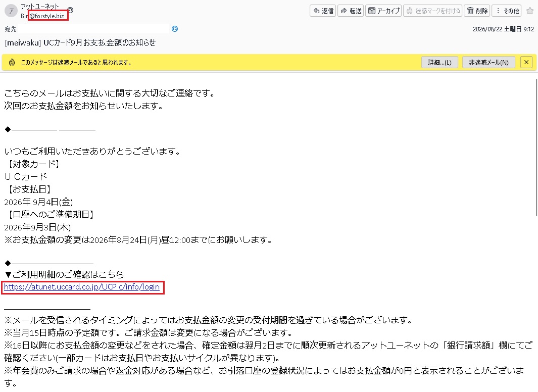The width and height of the screenshot is (538, 392).
Task: Star this message with the star icon
Action: click(x=530, y=11)
